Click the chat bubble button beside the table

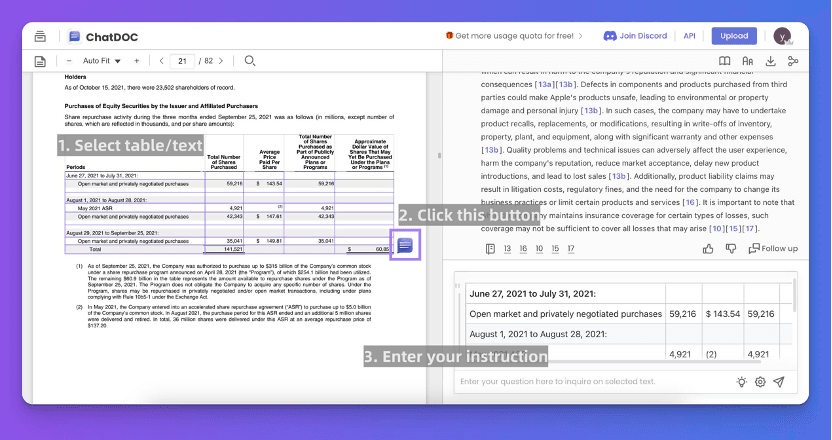pyautogui.click(x=405, y=245)
